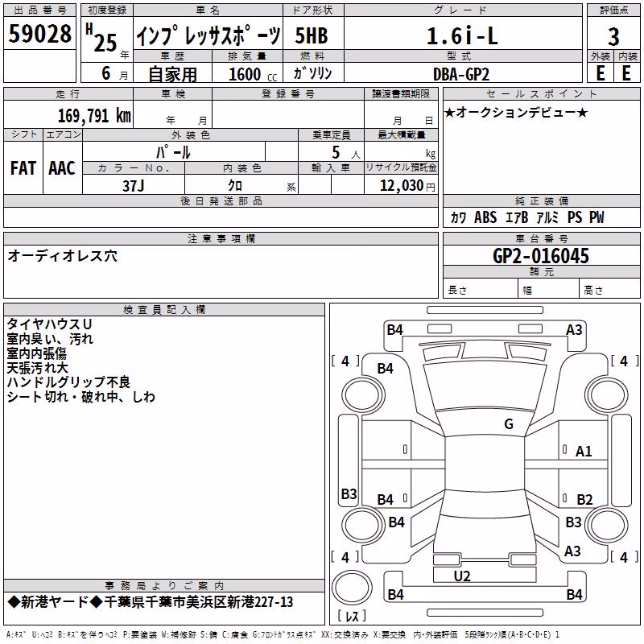
Task: Click inspector note シート切れ・破れ中、しわ
Action: tap(81, 397)
